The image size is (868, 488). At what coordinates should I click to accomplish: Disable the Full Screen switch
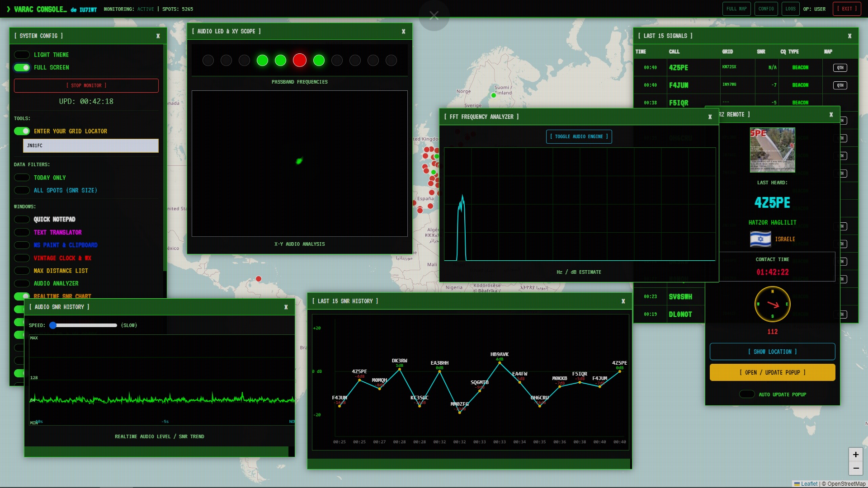point(22,67)
